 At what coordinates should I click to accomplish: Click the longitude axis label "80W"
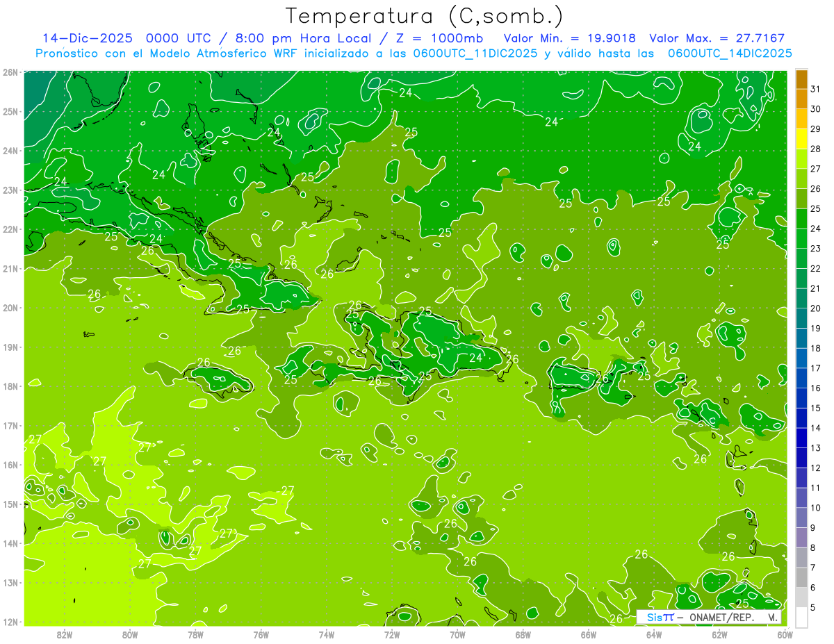point(130,634)
